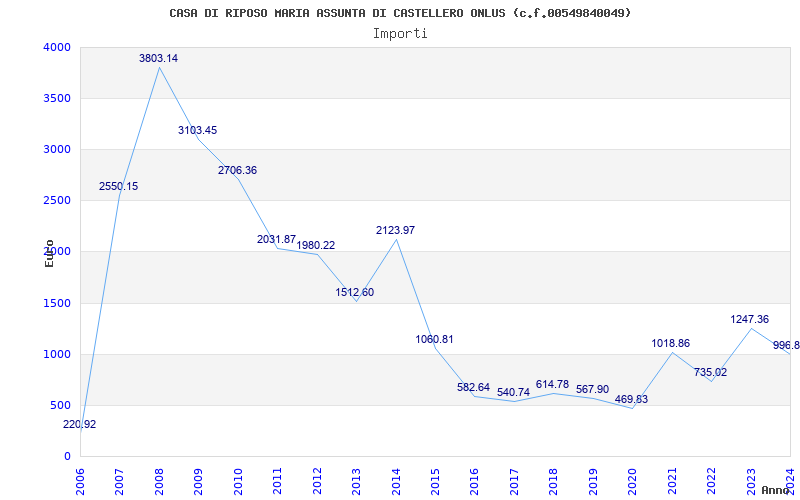Click the 540.74 value label
The height and width of the screenshot is (500, 800).
[513, 392]
